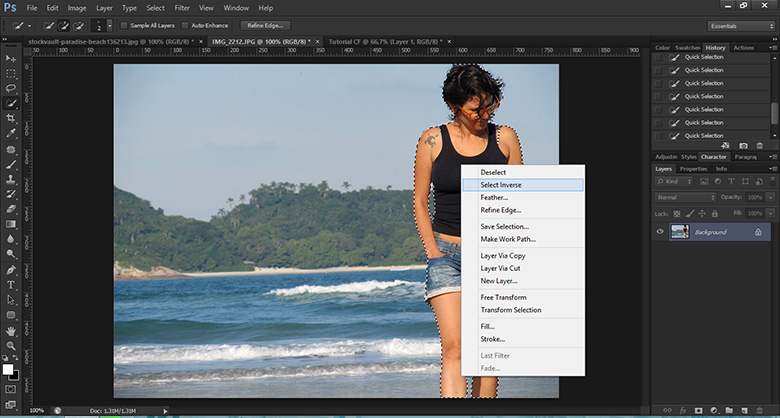Open the Normal blend mode dropdown
Screen dimensions: 780x418
[685, 197]
